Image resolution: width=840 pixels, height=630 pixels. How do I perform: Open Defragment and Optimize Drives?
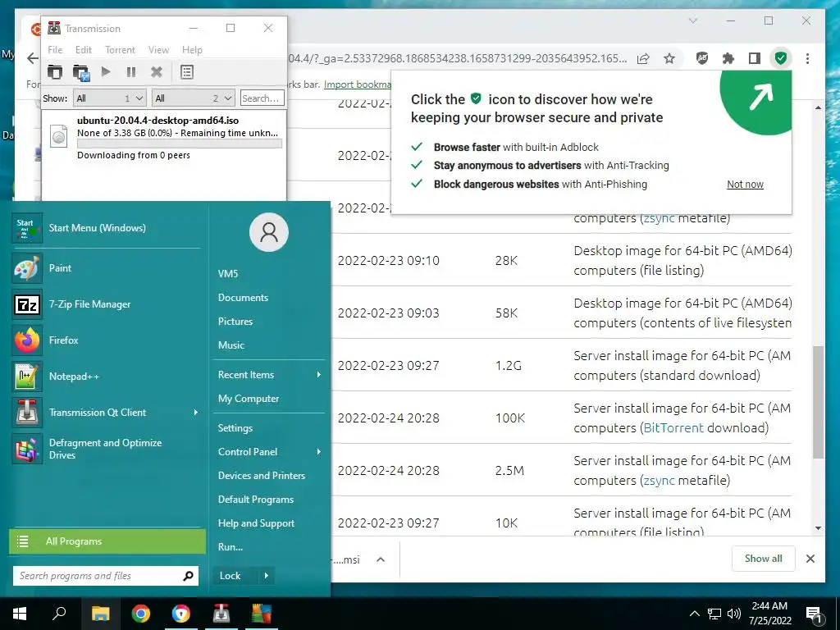click(106, 449)
